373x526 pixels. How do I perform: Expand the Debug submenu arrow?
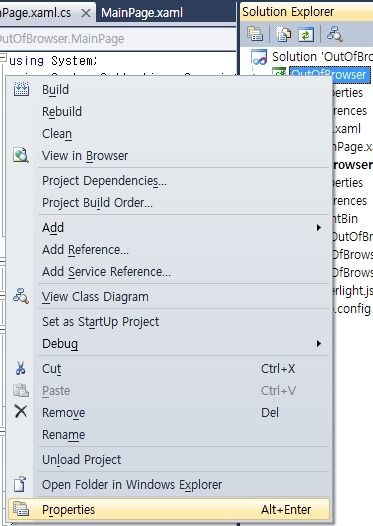click(318, 344)
